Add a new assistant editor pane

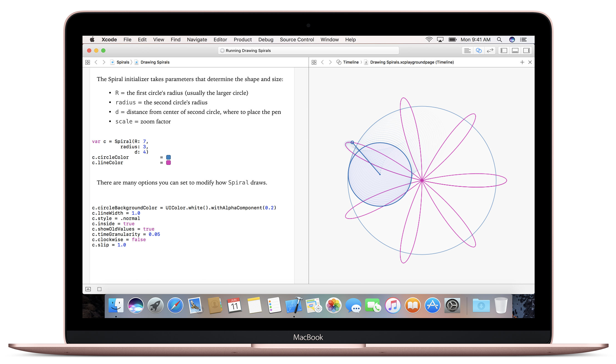click(522, 62)
